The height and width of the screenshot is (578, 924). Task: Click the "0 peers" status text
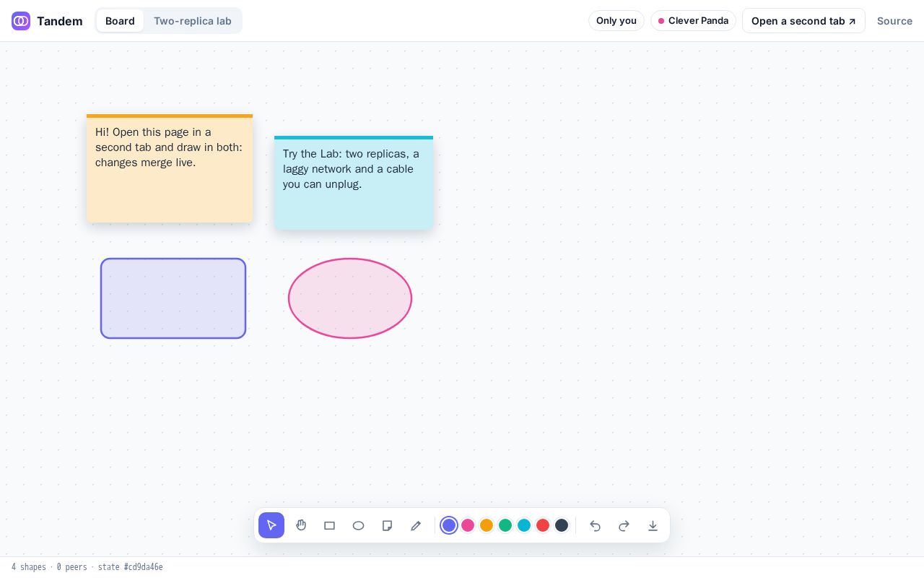(72, 567)
